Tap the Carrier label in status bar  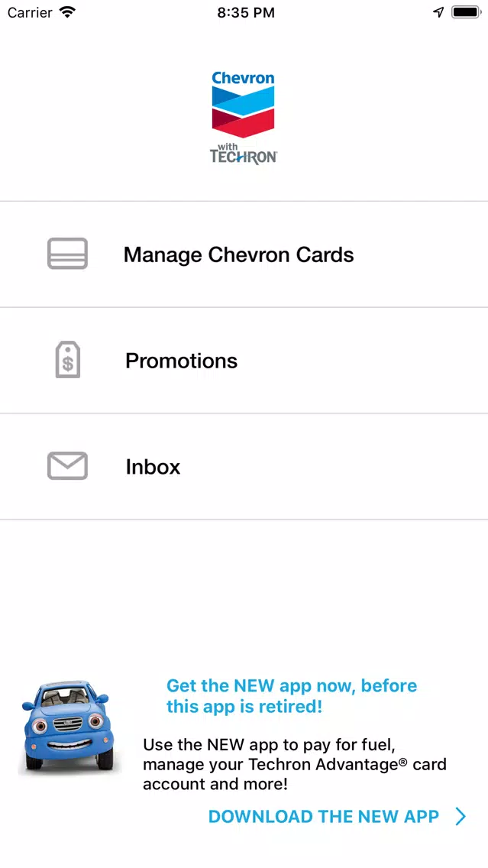point(30,12)
